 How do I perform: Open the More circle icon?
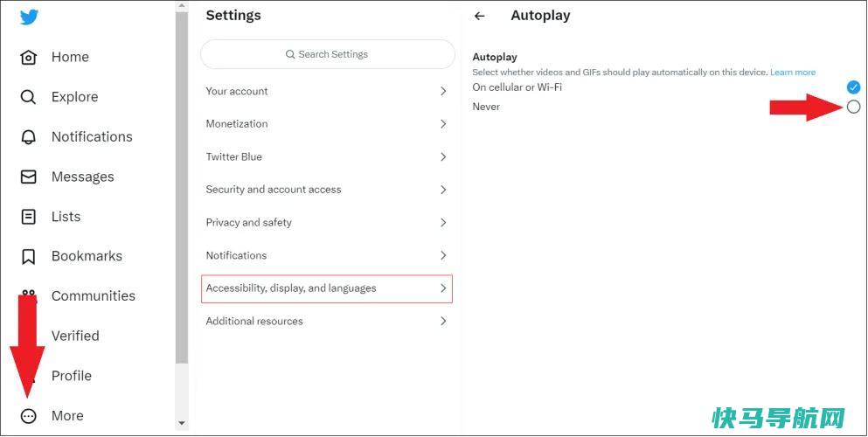point(28,416)
